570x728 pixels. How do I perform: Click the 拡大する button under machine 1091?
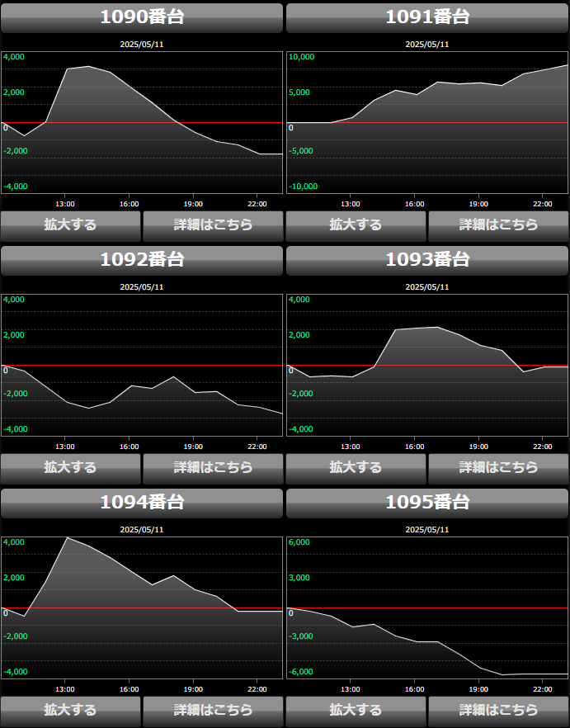tap(356, 226)
